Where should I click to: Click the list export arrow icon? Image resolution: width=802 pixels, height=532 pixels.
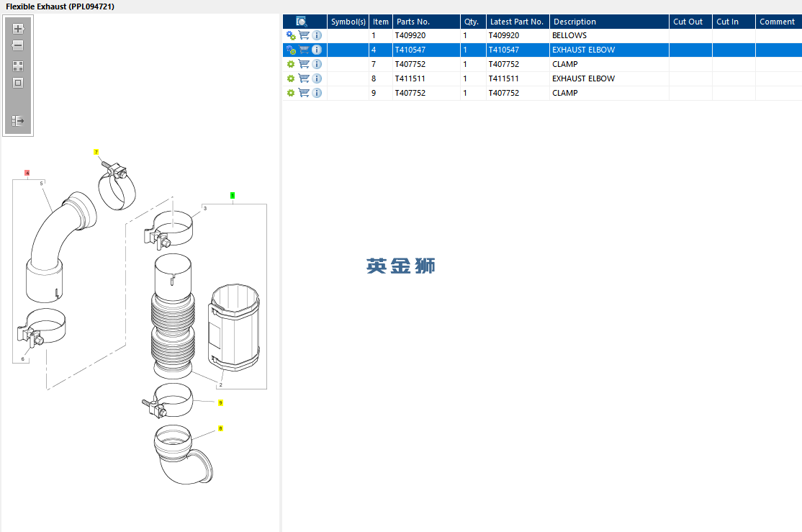18,121
